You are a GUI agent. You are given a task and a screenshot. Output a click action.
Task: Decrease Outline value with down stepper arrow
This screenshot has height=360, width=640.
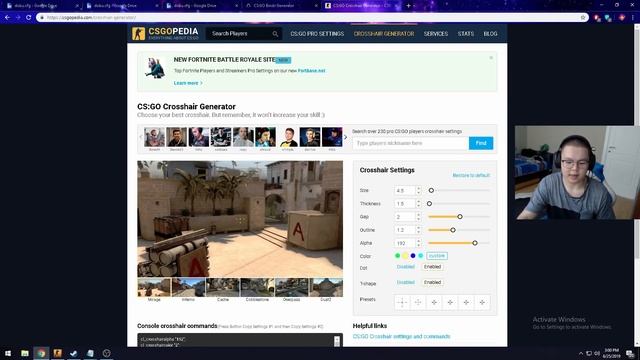418,232
